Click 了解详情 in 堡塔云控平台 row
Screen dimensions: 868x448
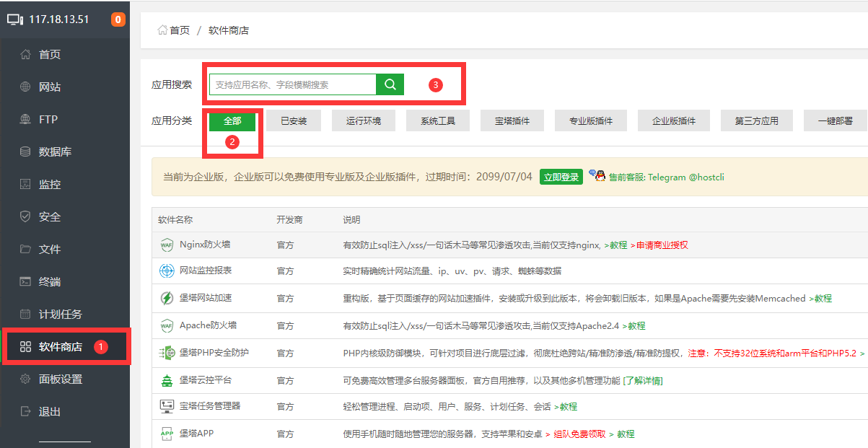643,380
